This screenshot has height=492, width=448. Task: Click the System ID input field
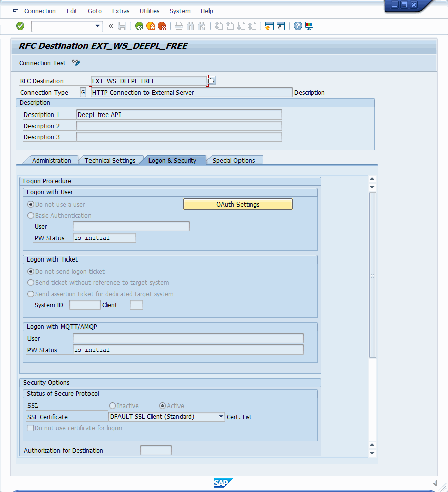pyautogui.click(x=84, y=305)
